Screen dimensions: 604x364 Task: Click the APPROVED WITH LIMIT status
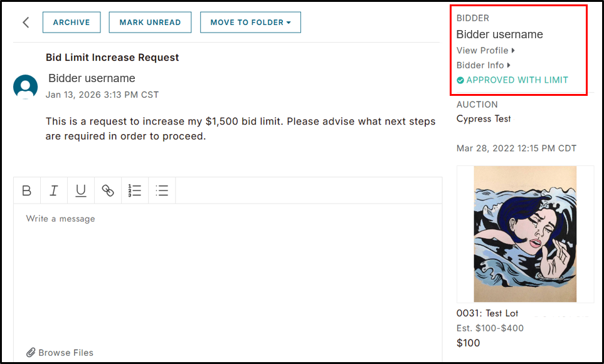(x=517, y=80)
